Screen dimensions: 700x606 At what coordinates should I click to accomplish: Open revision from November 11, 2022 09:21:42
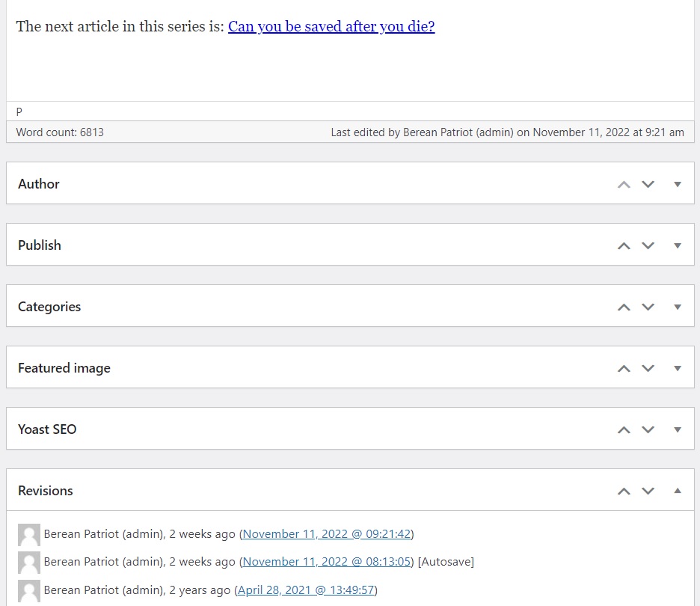tap(328, 534)
